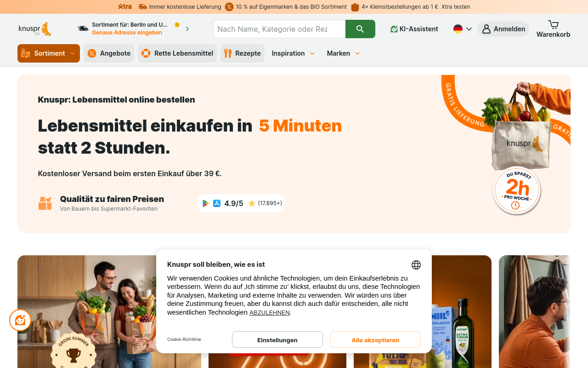Expand the Inspiration menu chevron
The height and width of the screenshot is (368, 588).
[x=312, y=53]
